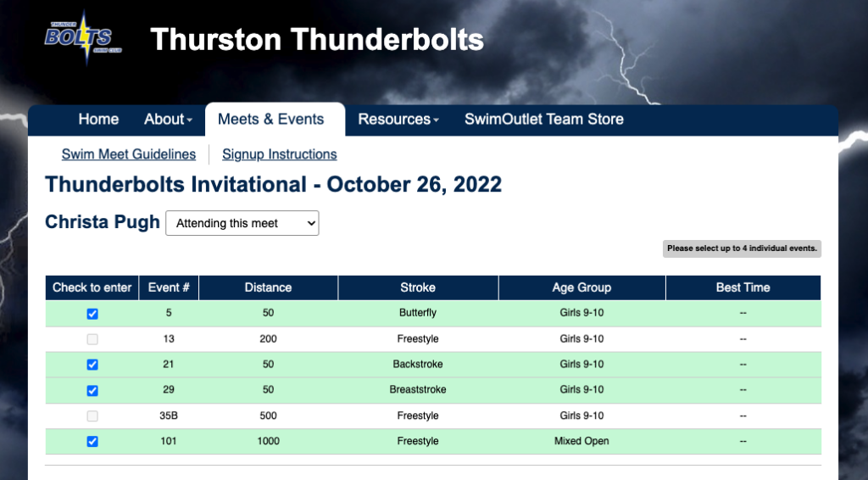Select the Meets & Events tab
Viewport: 868px width, 480px height.
(x=271, y=120)
